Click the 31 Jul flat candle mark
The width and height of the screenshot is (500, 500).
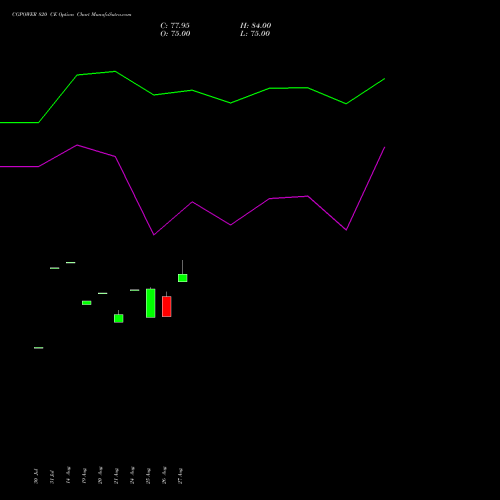(x=54, y=268)
